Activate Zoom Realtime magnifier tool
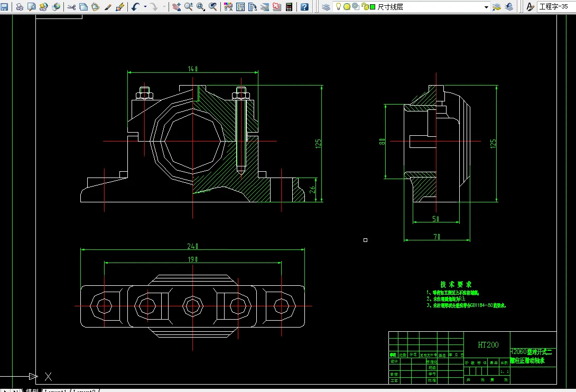Image resolution: width=576 pixels, height=392 pixels. [189, 7]
